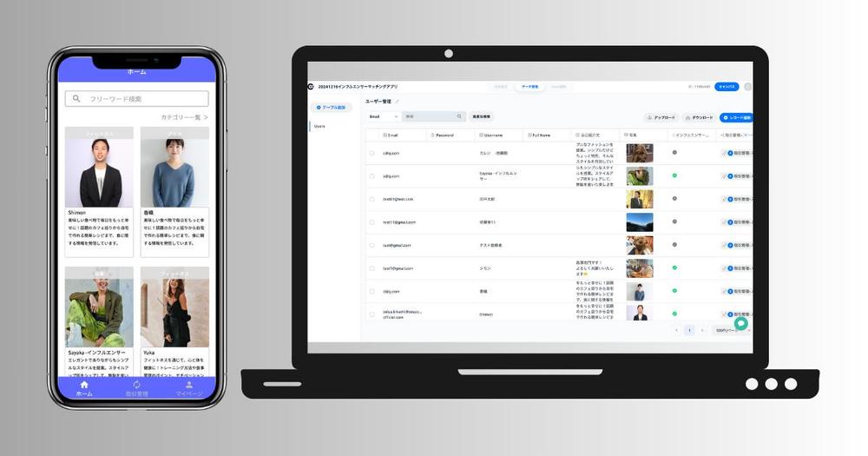868x456 pixels.
Task: Tap the search magnifier icon on phone
Action: [x=76, y=99]
